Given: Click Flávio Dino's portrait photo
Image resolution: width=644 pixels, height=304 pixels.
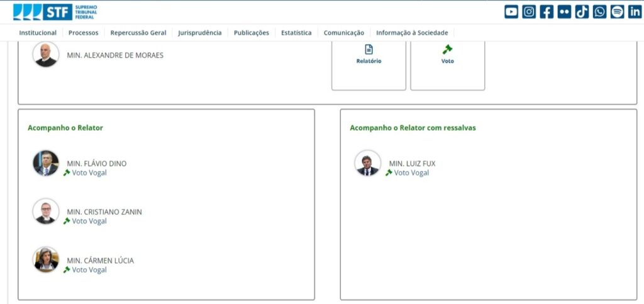Looking at the screenshot, I should (45, 163).
